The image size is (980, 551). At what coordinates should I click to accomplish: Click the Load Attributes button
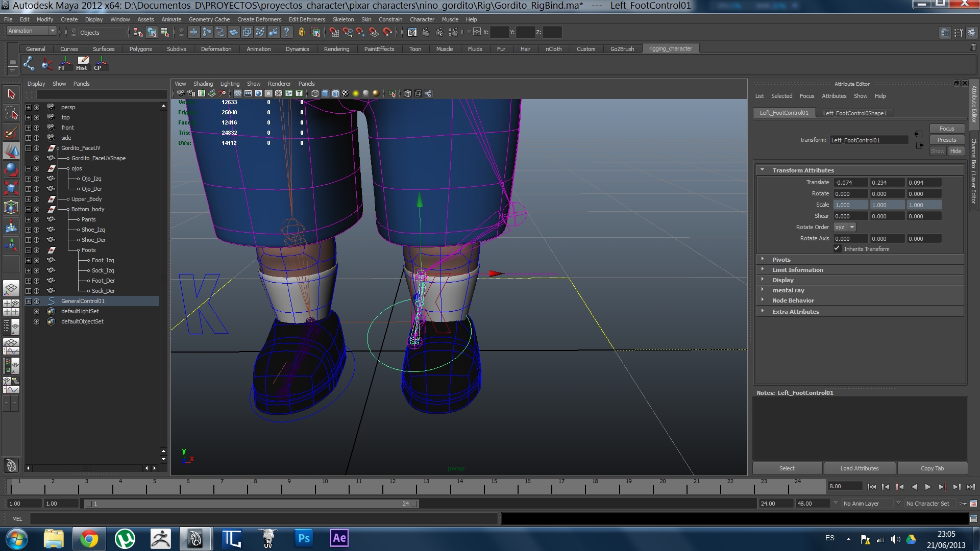coord(860,468)
